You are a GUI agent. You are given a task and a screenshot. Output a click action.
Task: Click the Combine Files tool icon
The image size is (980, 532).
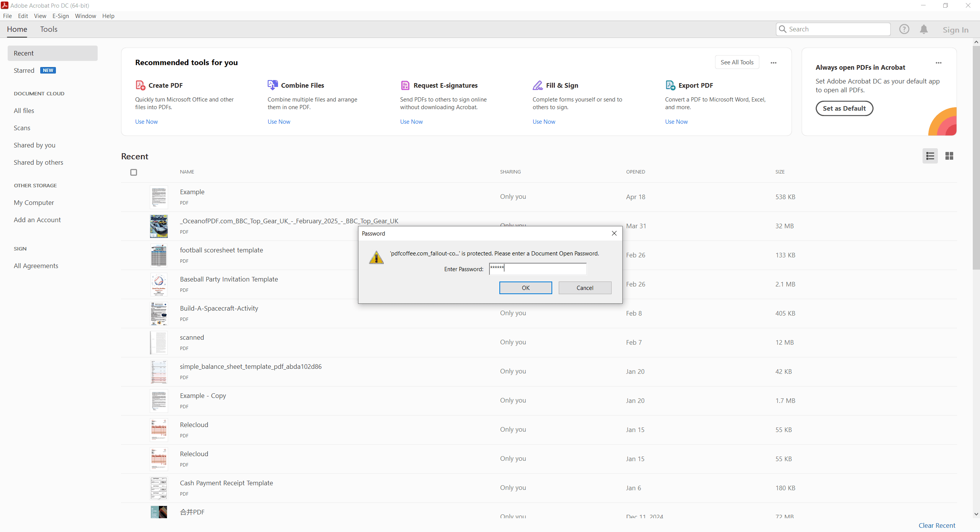pyautogui.click(x=273, y=85)
